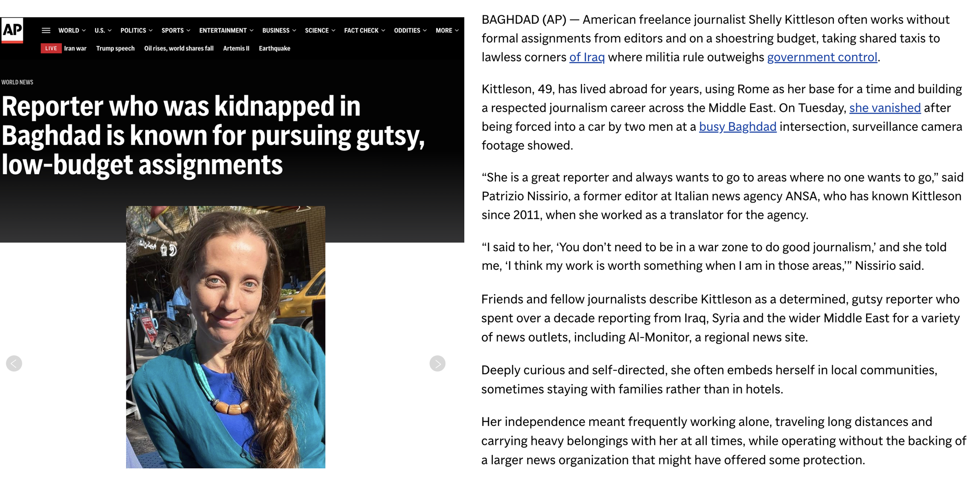Open the Artemis II trending story
Screen dimensions: 980x481
coord(236,48)
